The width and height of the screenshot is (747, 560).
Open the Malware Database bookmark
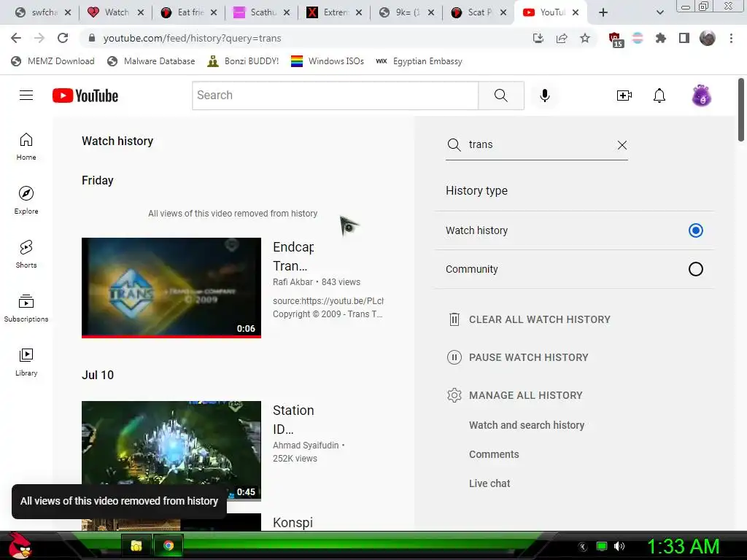[x=152, y=61]
